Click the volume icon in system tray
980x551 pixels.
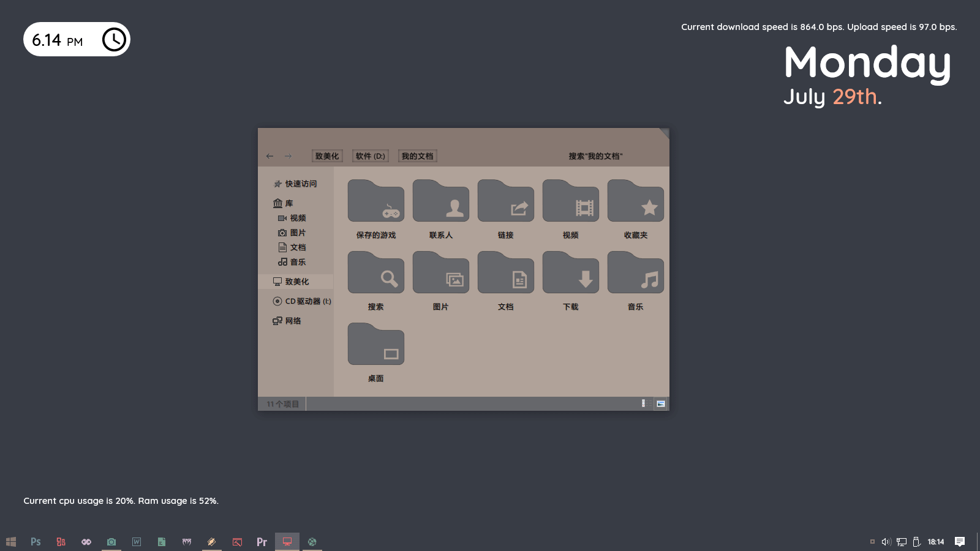(886, 542)
